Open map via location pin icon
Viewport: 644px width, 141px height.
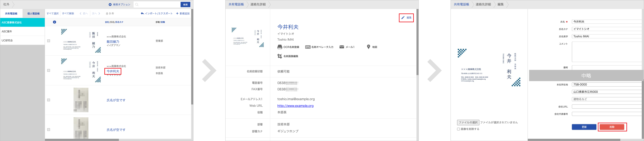pyautogui.click(x=368, y=47)
